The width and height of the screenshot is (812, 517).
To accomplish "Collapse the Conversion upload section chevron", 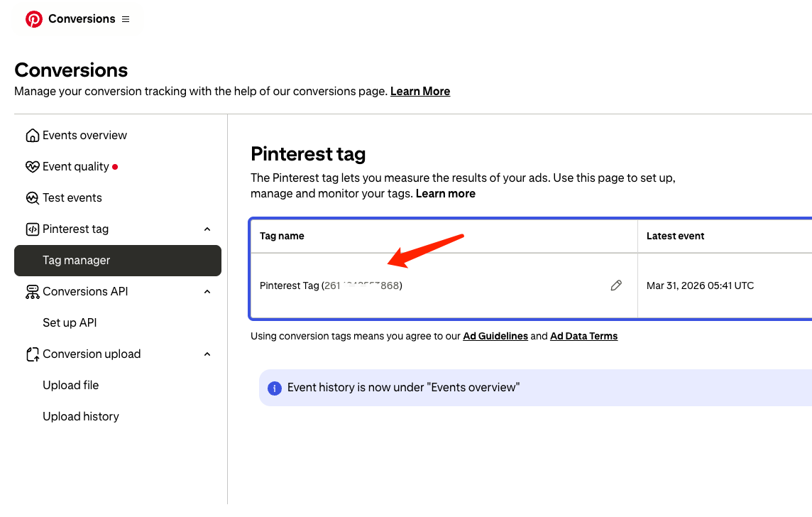I will (207, 354).
